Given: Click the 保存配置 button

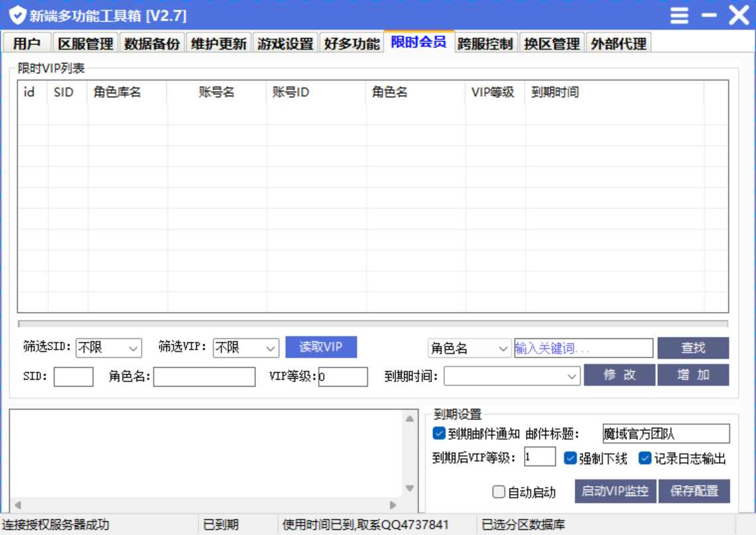Looking at the screenshot, I should point(694,491).
